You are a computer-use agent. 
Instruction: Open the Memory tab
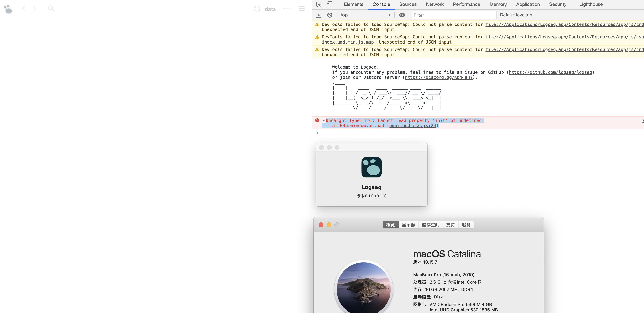click(x=498, y=5)
